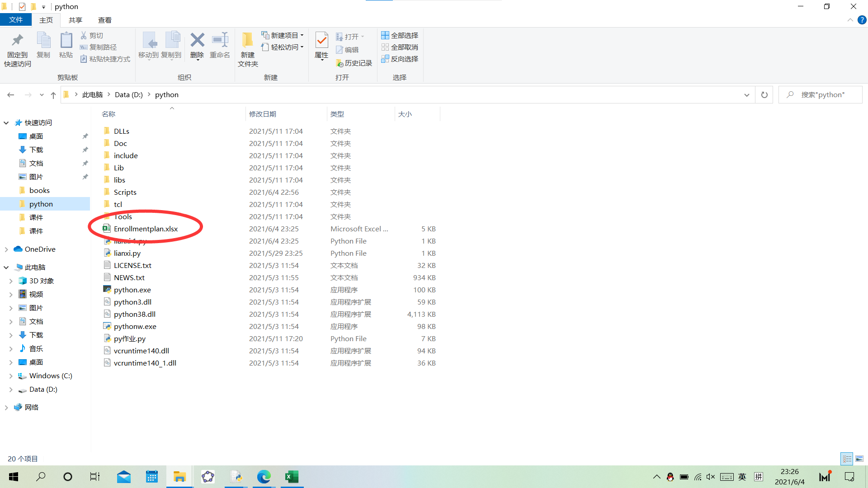Switch to details view toggle
This screenshot has width=868, height=488.
847,459
